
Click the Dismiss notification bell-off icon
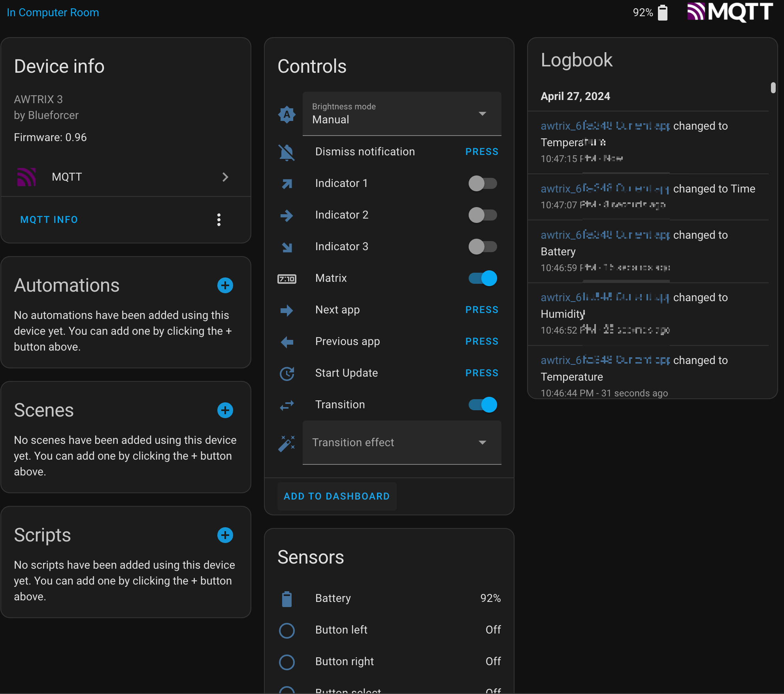(x=287, y=152)
